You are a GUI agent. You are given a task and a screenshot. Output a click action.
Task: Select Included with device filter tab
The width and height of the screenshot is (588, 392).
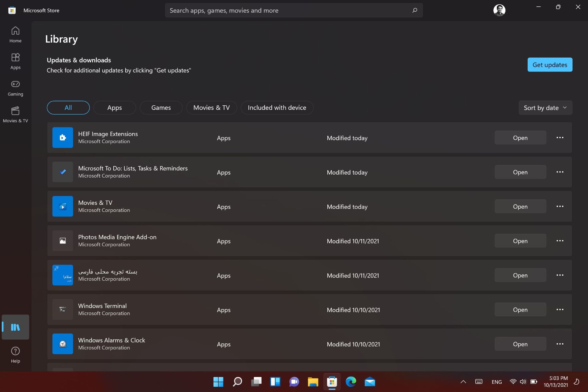click(x=277, y=107)
